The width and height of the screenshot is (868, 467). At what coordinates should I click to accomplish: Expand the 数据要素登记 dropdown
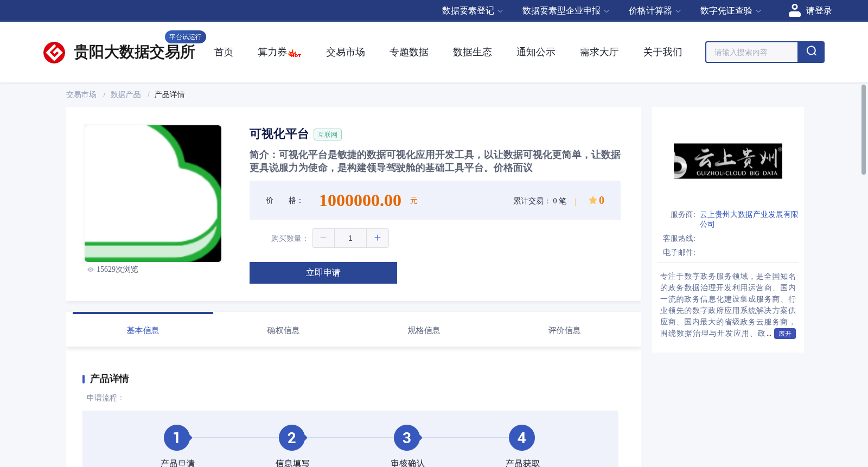472,11
